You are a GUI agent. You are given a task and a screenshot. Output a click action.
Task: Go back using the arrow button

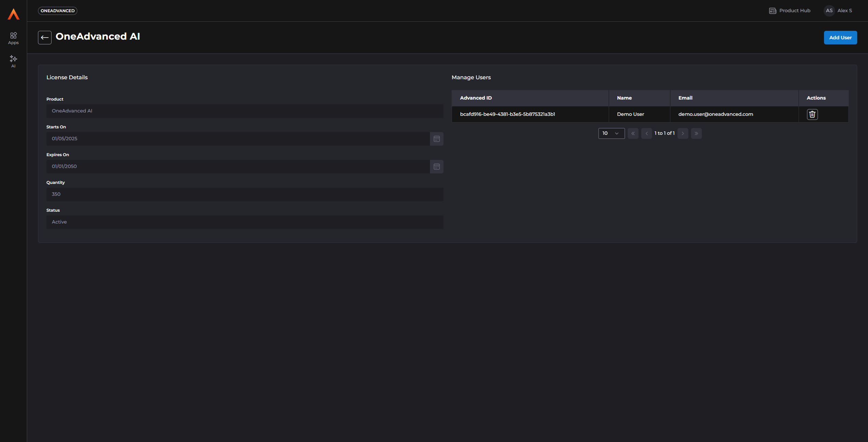(45, 38)
